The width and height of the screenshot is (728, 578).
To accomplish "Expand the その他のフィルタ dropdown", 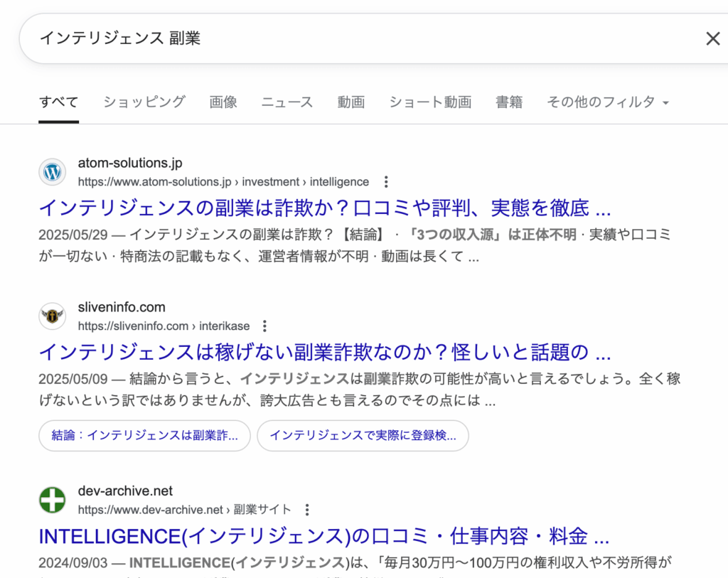I will pyautogui.click(x=608, y=102).
